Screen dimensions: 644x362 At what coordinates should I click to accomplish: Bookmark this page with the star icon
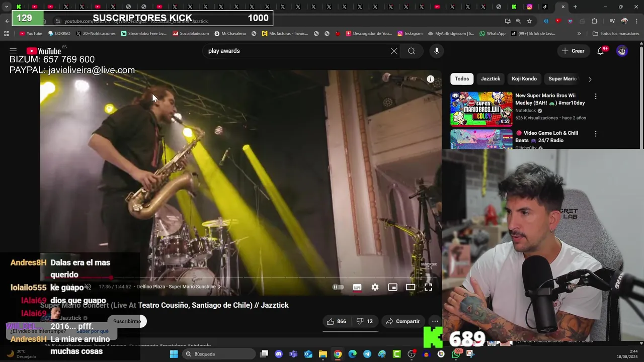coord(529,21)
